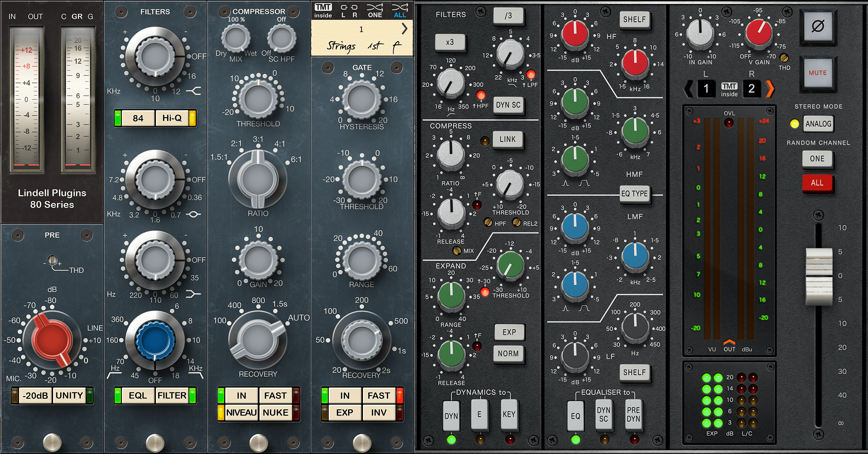This screenshot has width=868, height=454.
Task: Click the R link icon in TMT header
Action: 354,11
